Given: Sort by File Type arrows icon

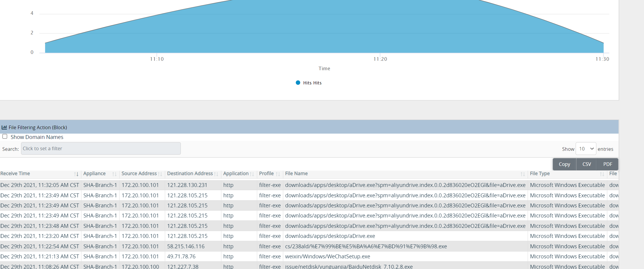Looking at the screenshot, I should pos(602,174).
